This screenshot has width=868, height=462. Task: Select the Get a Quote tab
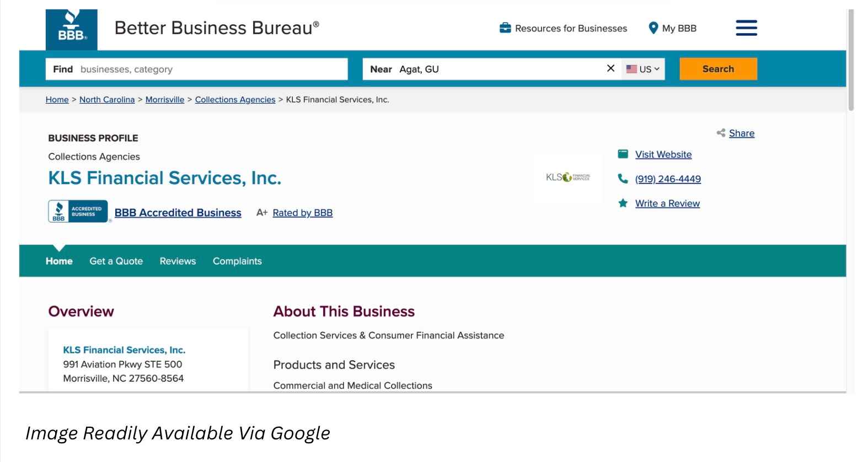pos(116,261)
